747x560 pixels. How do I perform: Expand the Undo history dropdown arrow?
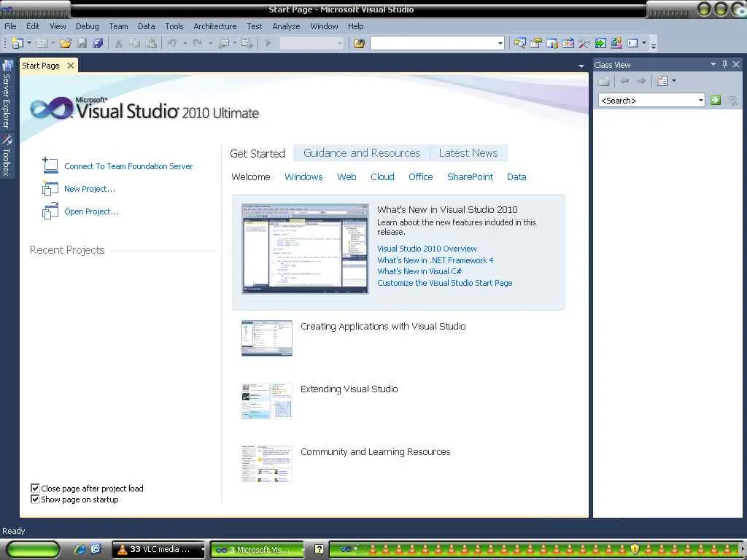(185, 43)
